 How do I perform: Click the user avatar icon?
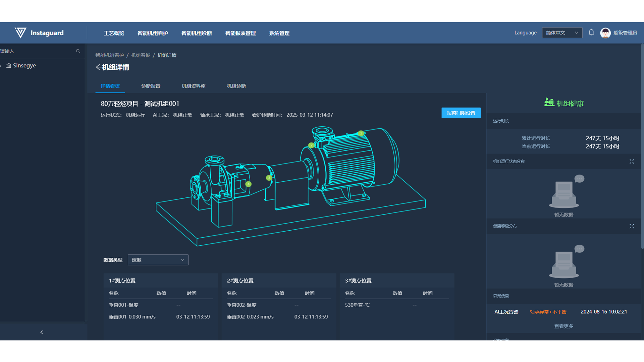pos(605,33)
